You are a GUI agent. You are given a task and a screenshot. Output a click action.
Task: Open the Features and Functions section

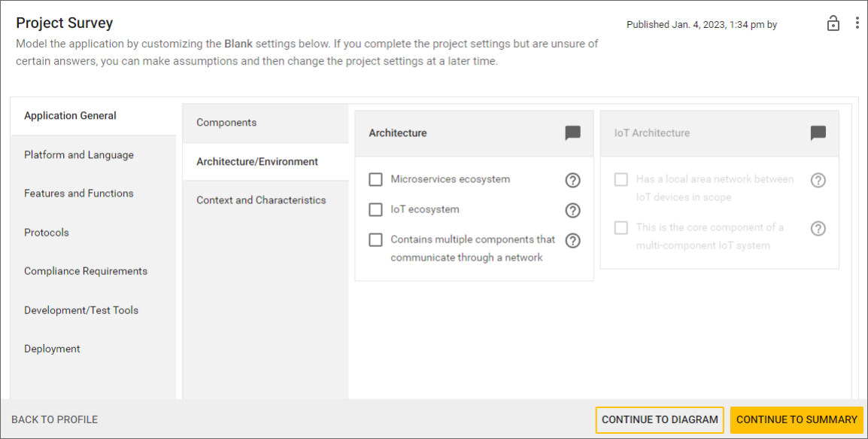tap(79, 194)
